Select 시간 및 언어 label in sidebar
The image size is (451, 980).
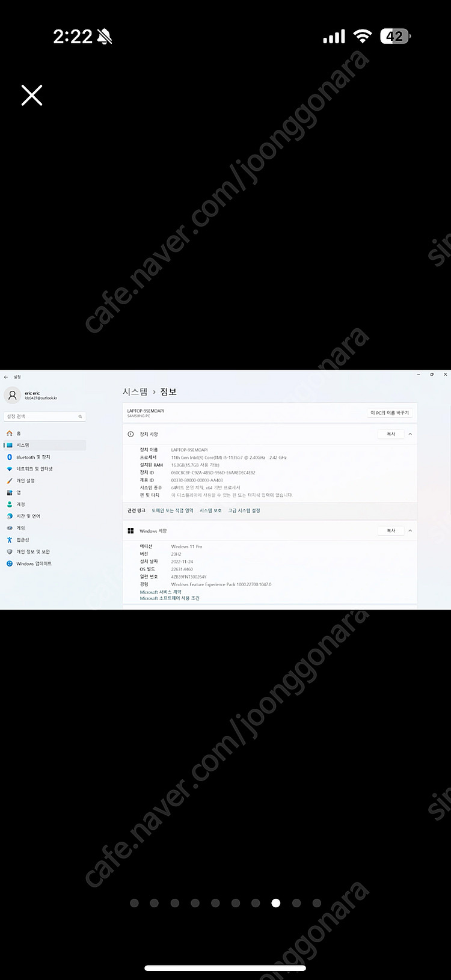tap(28, 516)
